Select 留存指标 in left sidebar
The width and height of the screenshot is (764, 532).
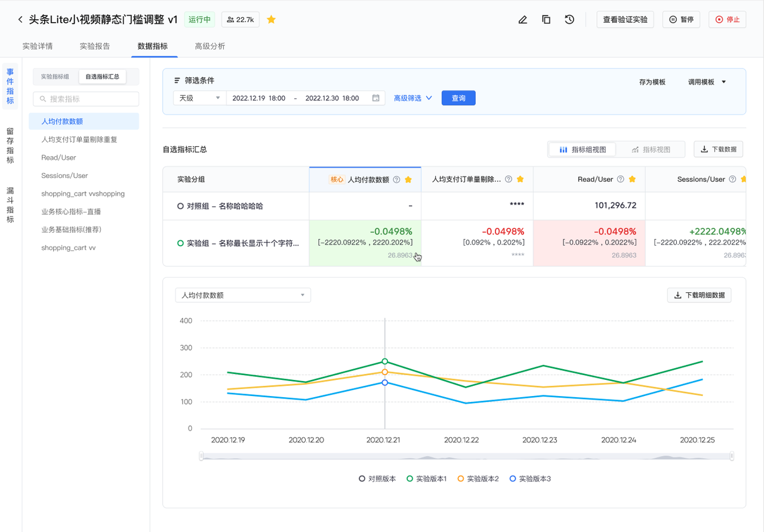pyautogui.click(x=10, y=146)
